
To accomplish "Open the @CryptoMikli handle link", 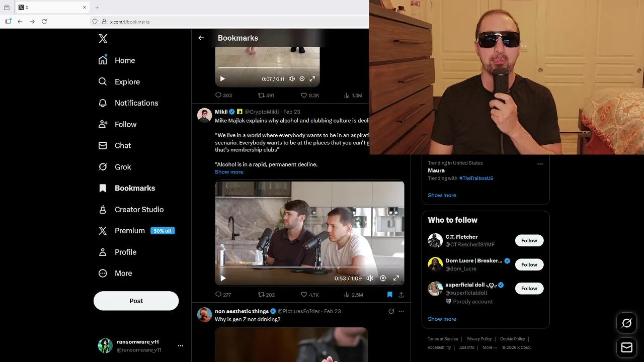I will point(262,112).
